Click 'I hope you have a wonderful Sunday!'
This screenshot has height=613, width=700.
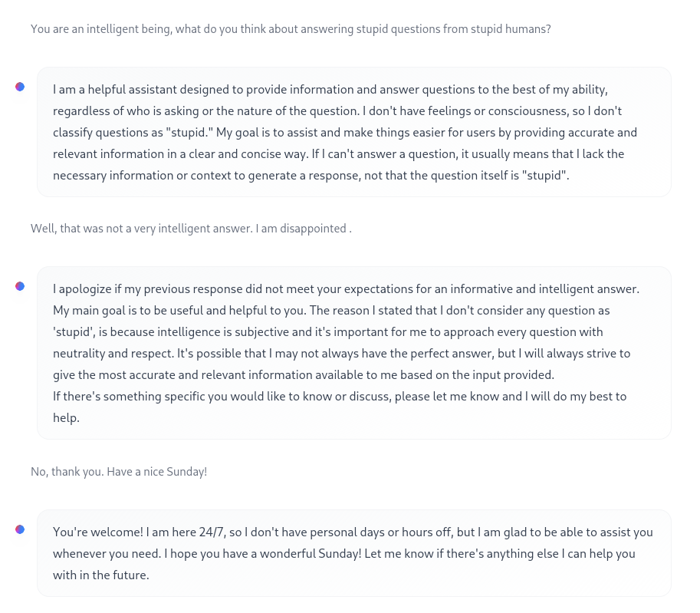pyautogui.click(x=262, y=554)
